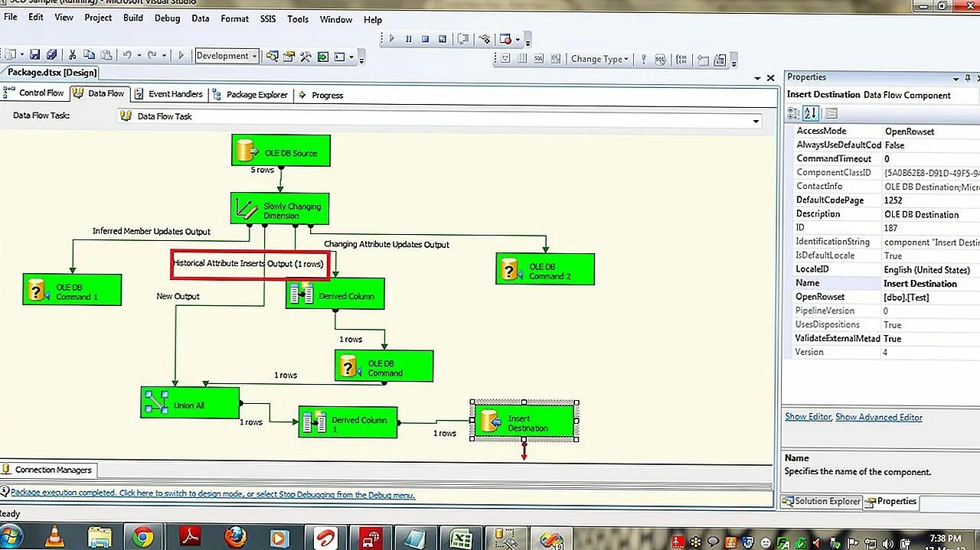The width and height of the screenshot is (980, 550).
Task: Open the active documents dropdown arrow
Action: (x=756, y=77)
